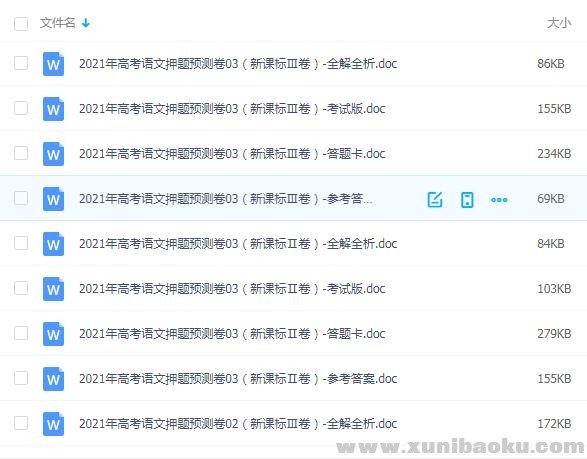Tick the checkbox of the 69KB file row
The image size is (587, 459).
click(x=21, y=198)
